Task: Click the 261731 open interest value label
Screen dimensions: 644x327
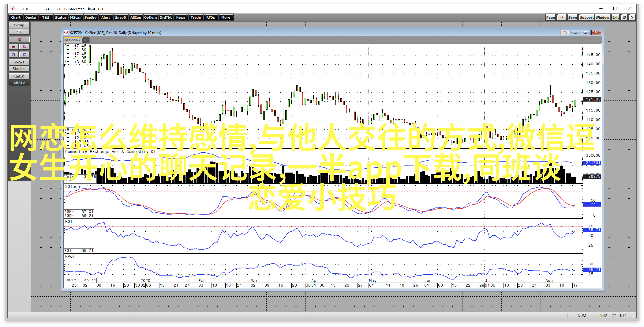Action: point(592,163)
